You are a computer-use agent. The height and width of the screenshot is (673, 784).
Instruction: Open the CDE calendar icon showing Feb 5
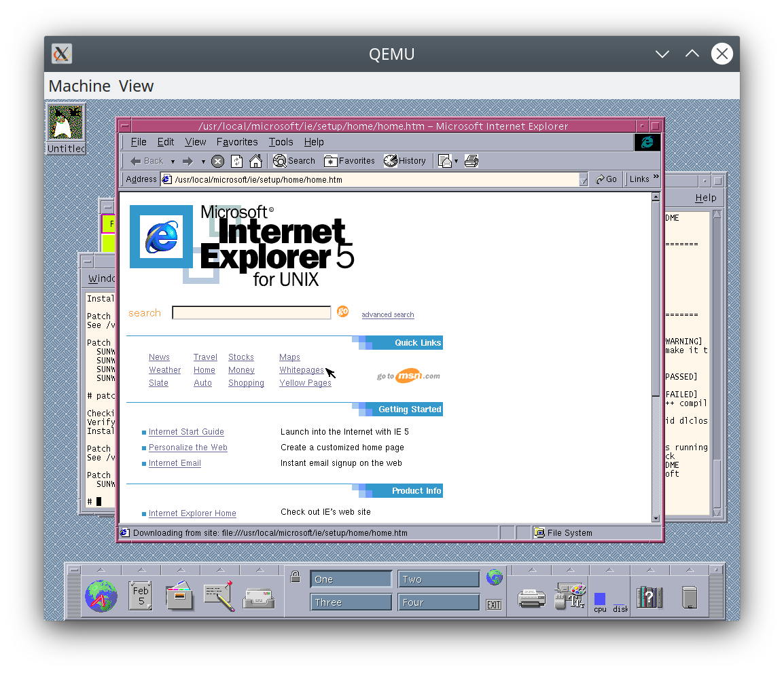point(141,596)
